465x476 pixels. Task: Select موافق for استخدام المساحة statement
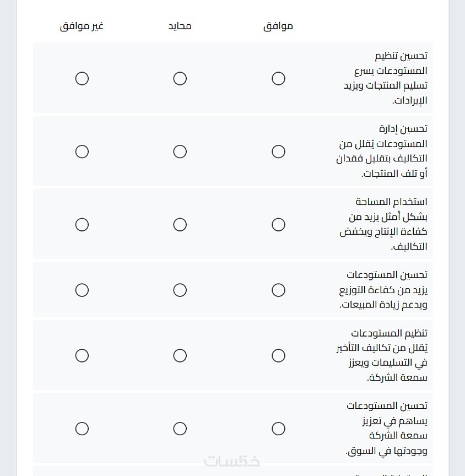278,225
